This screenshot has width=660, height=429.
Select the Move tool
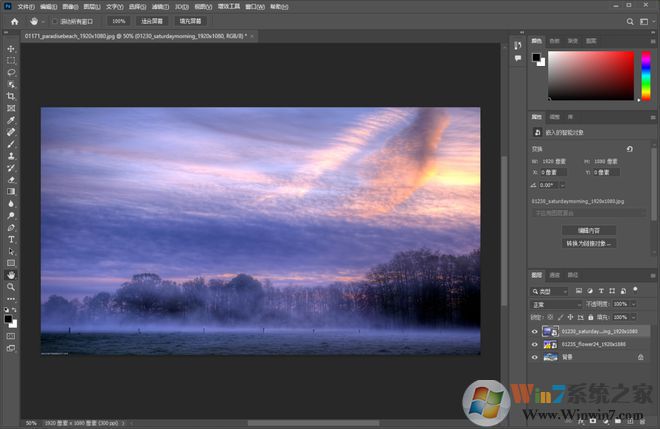pos(11,48)
